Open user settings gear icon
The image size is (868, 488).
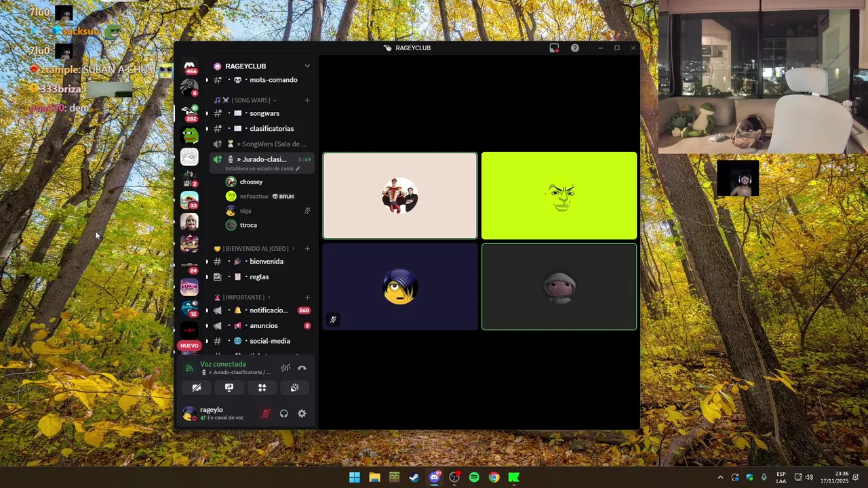(302, 413)
